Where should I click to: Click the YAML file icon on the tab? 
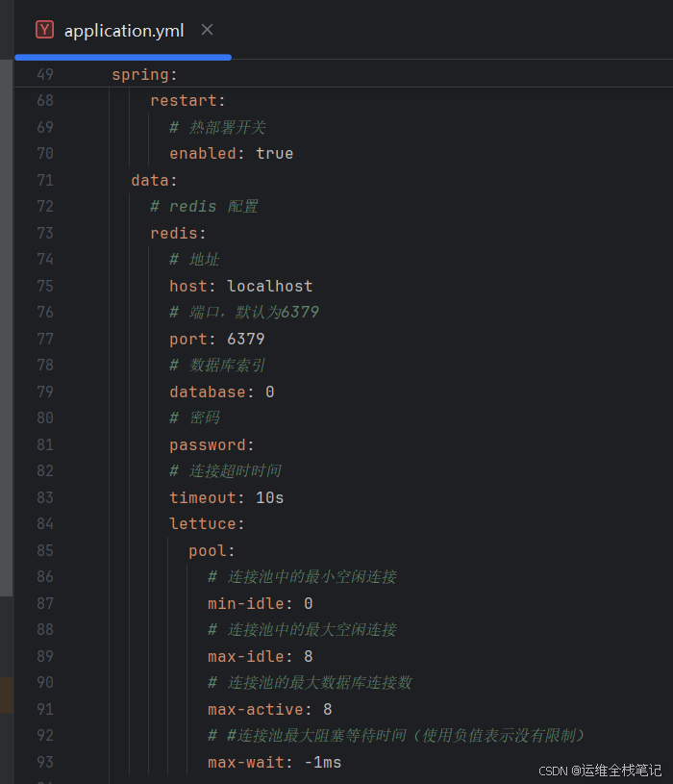44,30
